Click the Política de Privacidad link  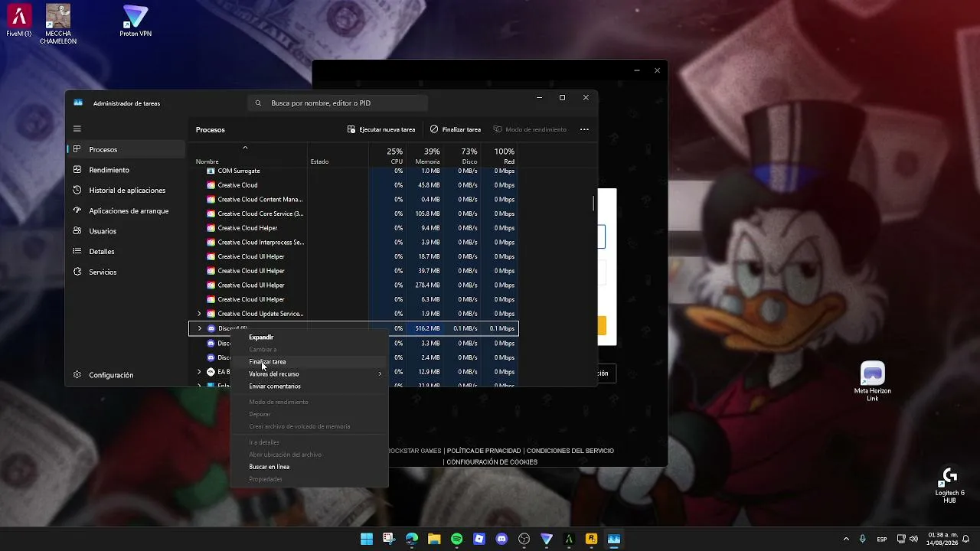484,451
